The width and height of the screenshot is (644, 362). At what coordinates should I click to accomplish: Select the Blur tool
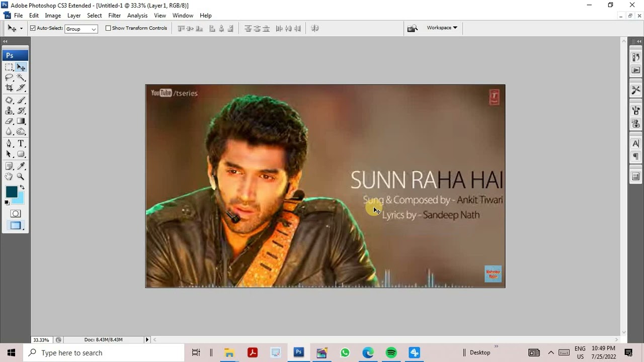9,132
